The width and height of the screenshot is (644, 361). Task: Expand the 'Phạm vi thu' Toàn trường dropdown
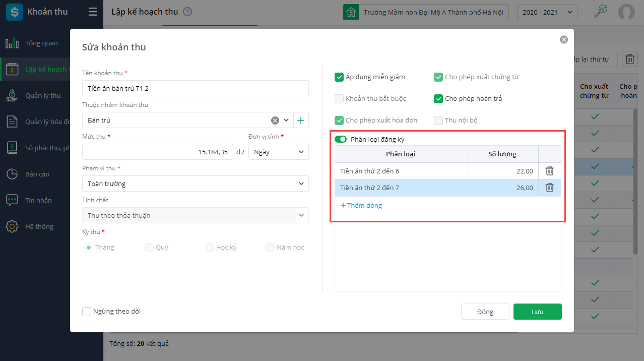(196, 184)
